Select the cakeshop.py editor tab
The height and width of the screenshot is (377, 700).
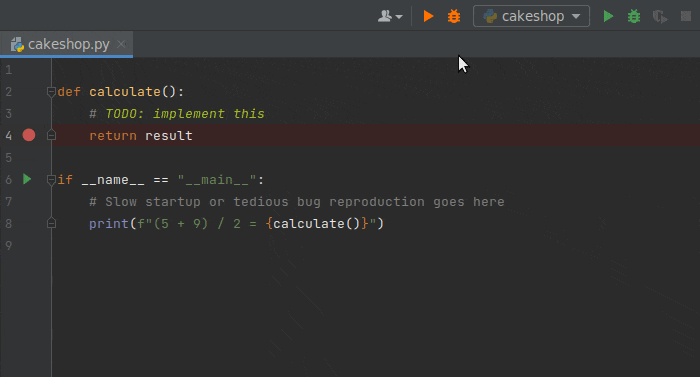pos(67,44)
